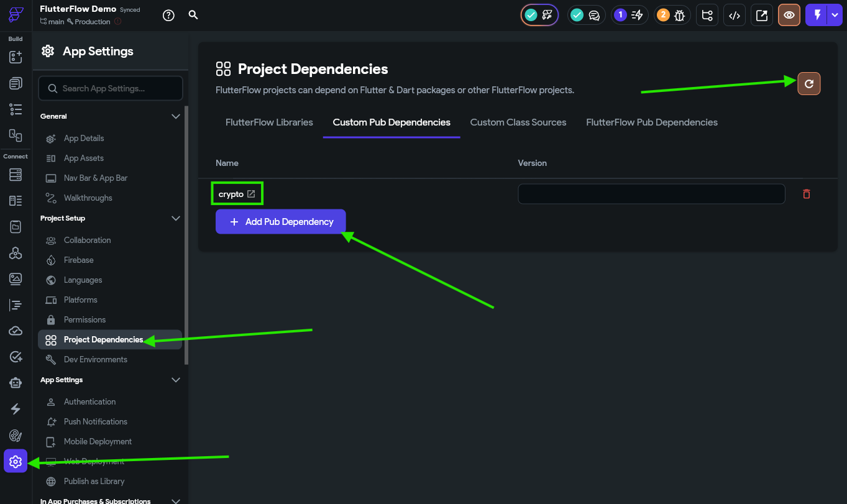Viewport: 847px width, 504px height.
Task: Open the Theme Settings palette icon
Action: pos(16,435)
